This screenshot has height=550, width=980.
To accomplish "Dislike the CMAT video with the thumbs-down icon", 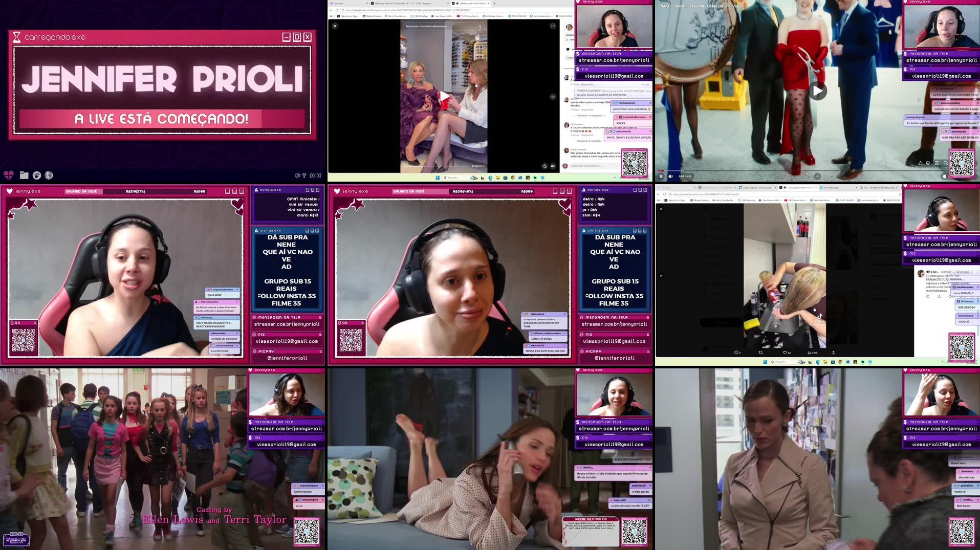I will (928, 163).
